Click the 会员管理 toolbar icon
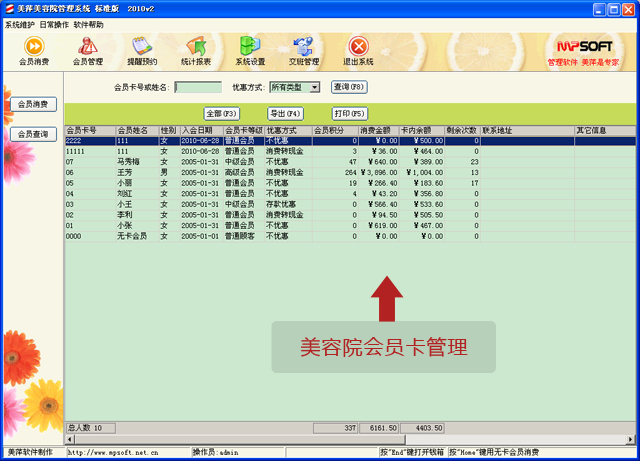 (x=88, y=49)
